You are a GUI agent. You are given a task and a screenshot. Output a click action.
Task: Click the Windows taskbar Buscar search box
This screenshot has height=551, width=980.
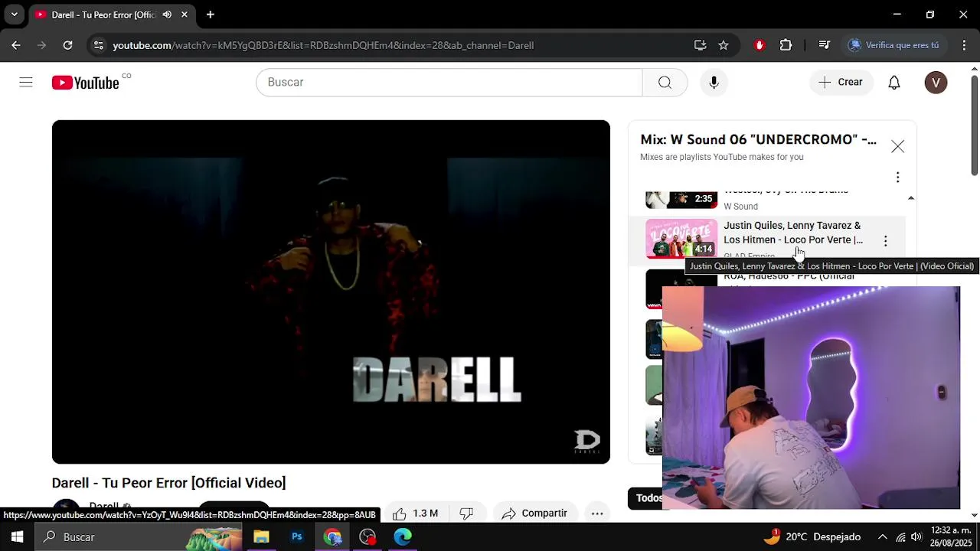139,537
